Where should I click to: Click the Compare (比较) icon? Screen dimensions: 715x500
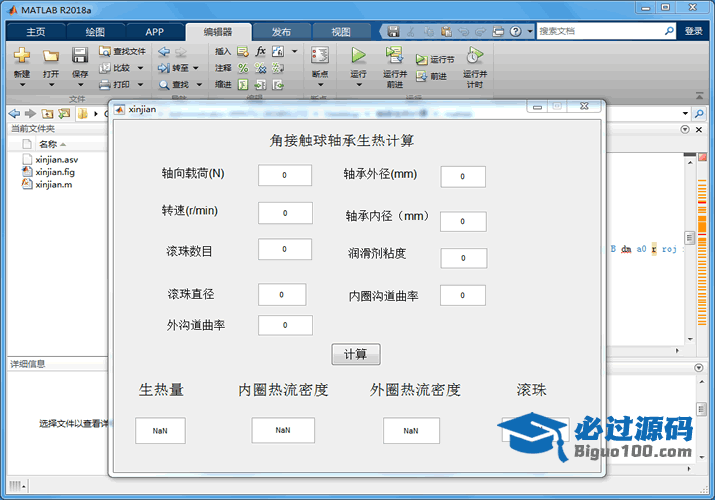pyautogui.click(x=105, y=68)
